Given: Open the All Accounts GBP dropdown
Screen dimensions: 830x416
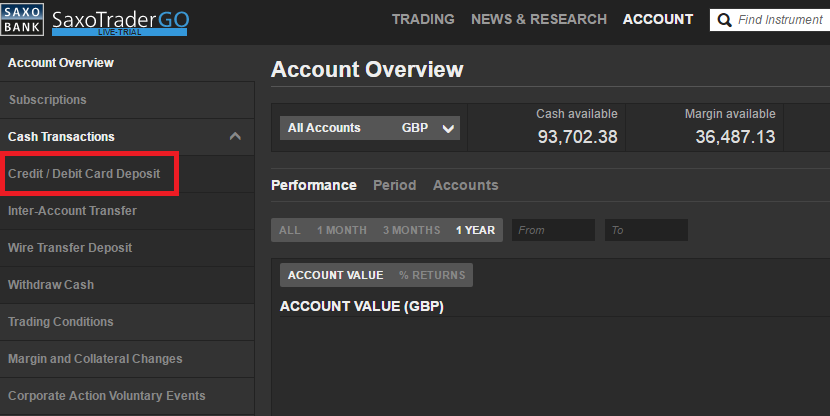Looking at the screenshot, I should pos(369,128).
